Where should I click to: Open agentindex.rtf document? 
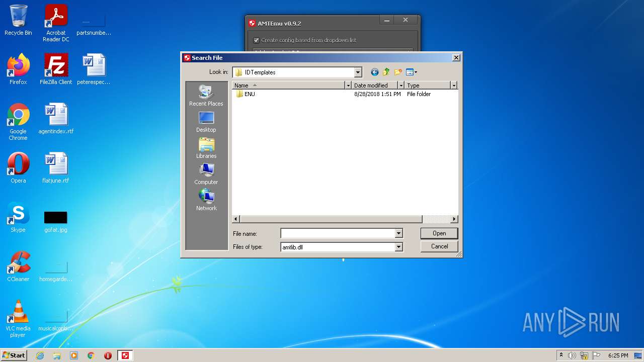coord(56,118)
